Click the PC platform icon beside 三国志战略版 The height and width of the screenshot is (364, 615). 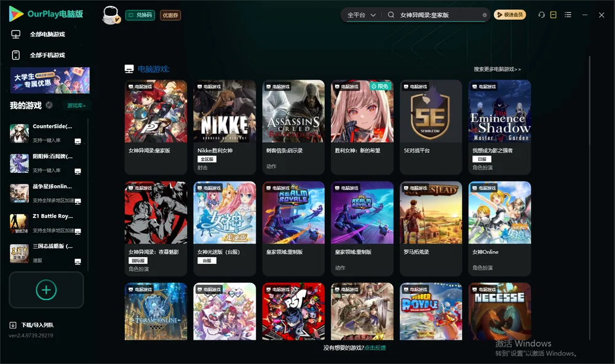(77, 262)
